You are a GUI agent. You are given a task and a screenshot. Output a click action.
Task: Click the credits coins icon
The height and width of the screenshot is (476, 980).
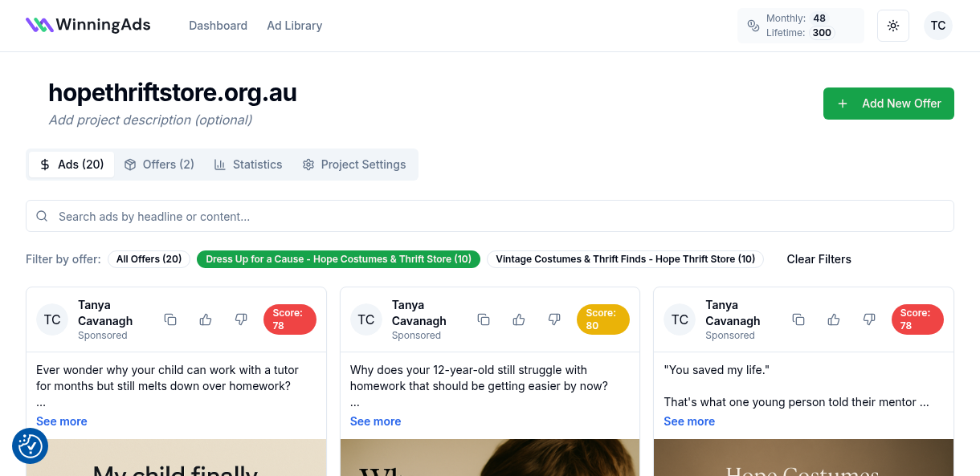tap(753, 26)
